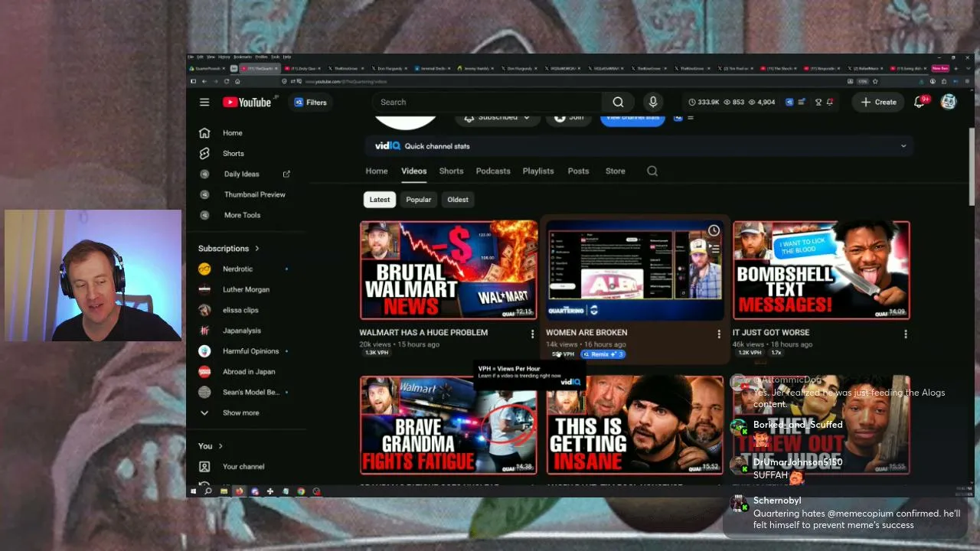
Task: Open Sean's Model Be... channel avatar
Action: pyautogui.click(x=204, y=392)
